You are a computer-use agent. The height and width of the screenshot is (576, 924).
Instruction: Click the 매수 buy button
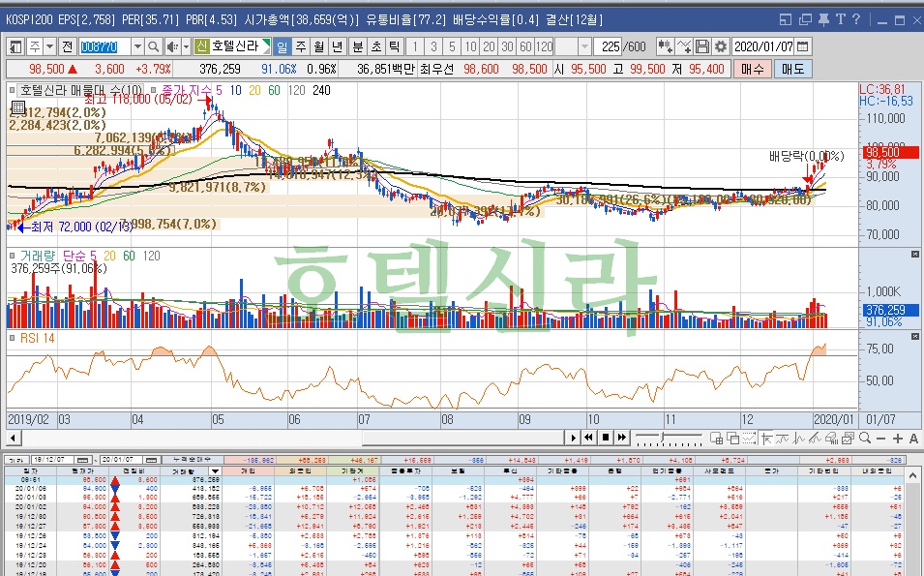[752, 69]
